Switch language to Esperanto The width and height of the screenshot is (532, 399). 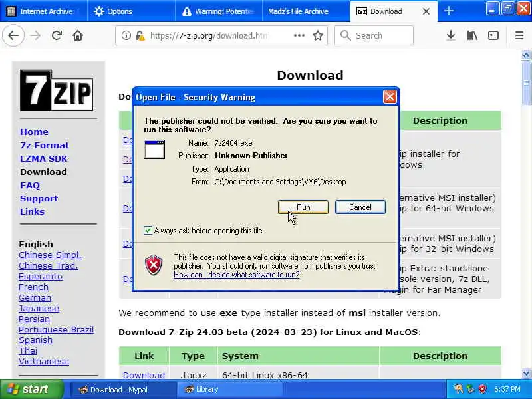(41, 277)
